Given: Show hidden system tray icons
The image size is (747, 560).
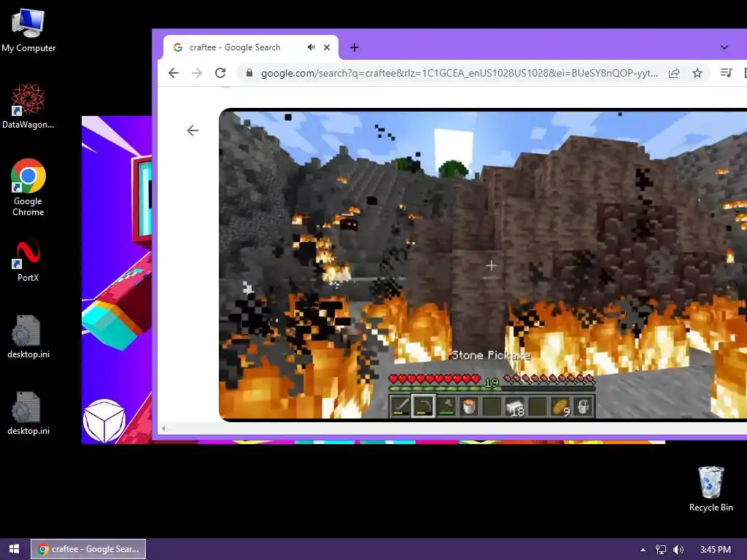Looking at the screenshot, I should (643, 549).
